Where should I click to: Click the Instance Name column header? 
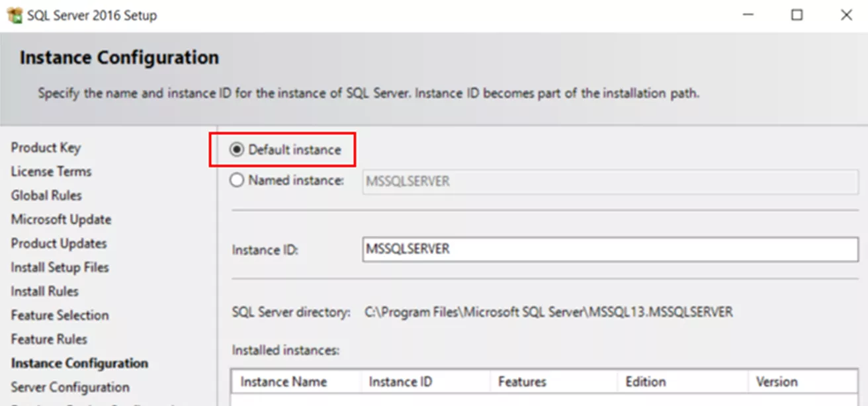point(296,382)
